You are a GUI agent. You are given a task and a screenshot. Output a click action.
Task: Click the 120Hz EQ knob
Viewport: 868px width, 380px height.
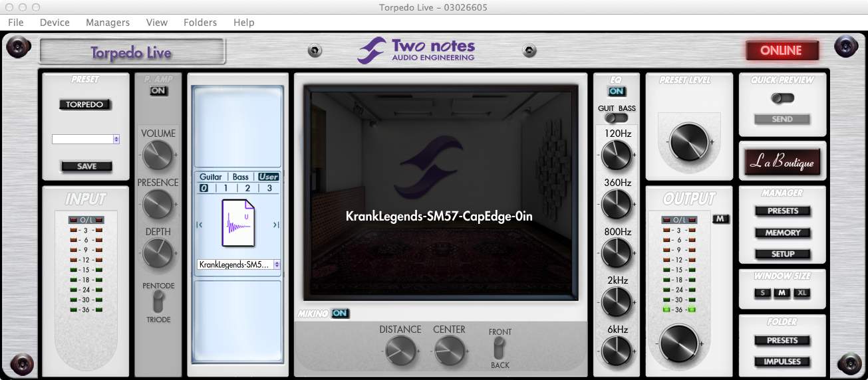617,155
